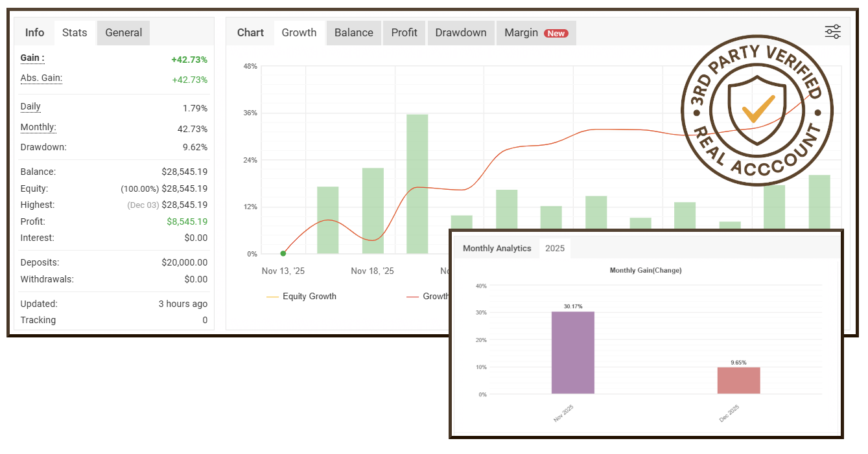This screenshot has height=454, width=868.
Task: Select the Growth chart tab
Action: (x=299, y=32)
